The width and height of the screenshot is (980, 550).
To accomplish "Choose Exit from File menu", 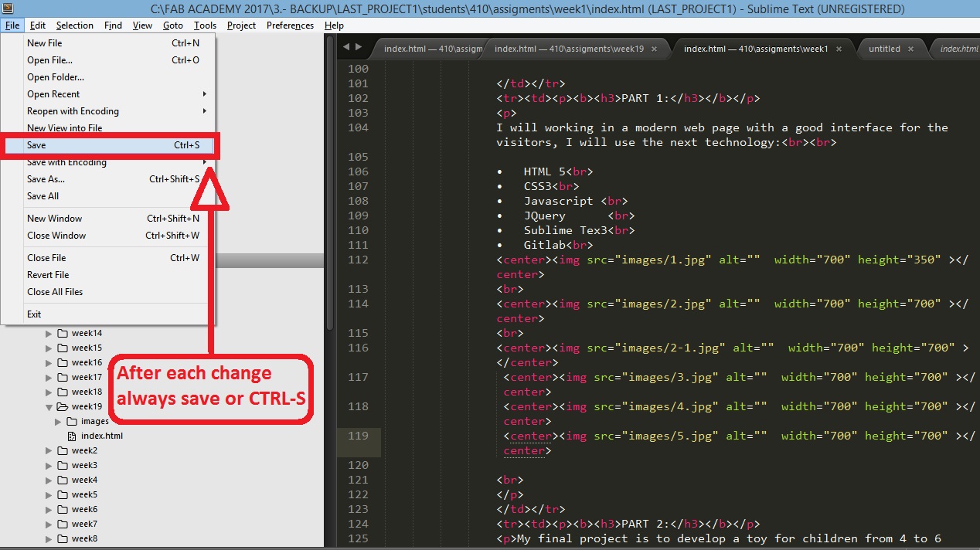I will [x=108, y=314].
